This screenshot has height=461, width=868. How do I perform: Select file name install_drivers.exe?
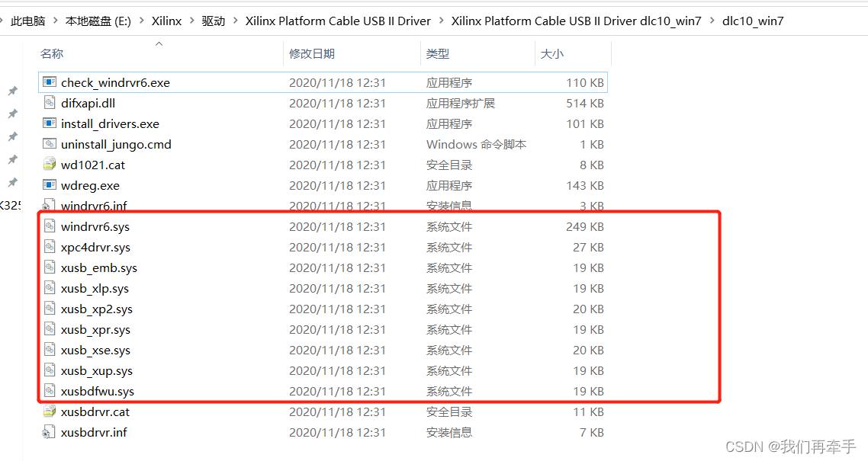coord(110,123)
